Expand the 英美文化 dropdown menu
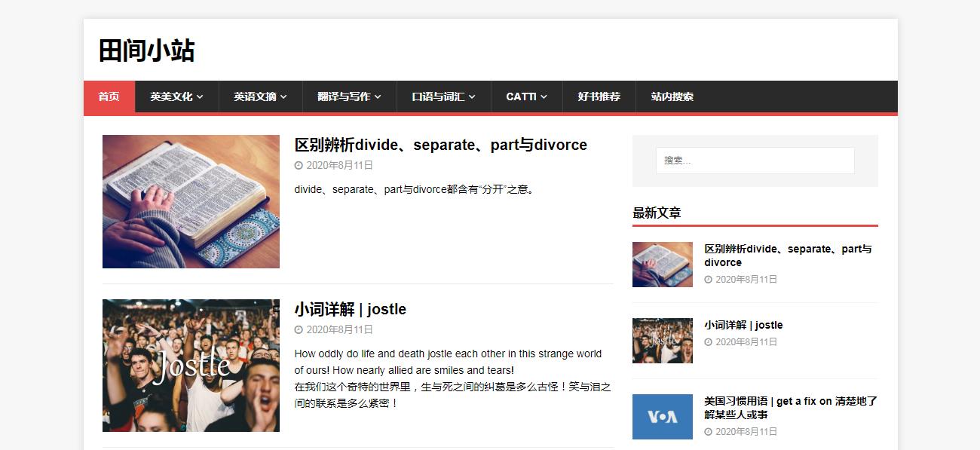The height and width of the screenshot is (450, 980). [177, 96]
